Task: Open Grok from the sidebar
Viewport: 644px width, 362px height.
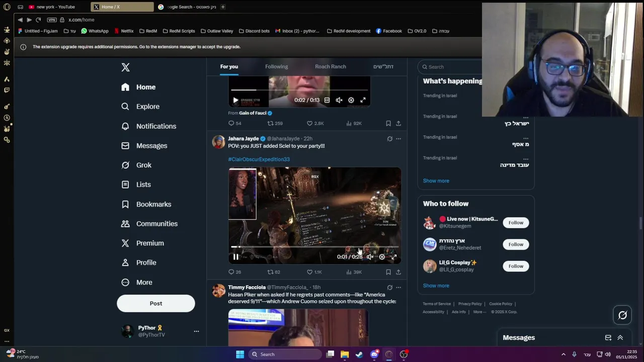Action: pyautogui.click(x=136, y=165)
